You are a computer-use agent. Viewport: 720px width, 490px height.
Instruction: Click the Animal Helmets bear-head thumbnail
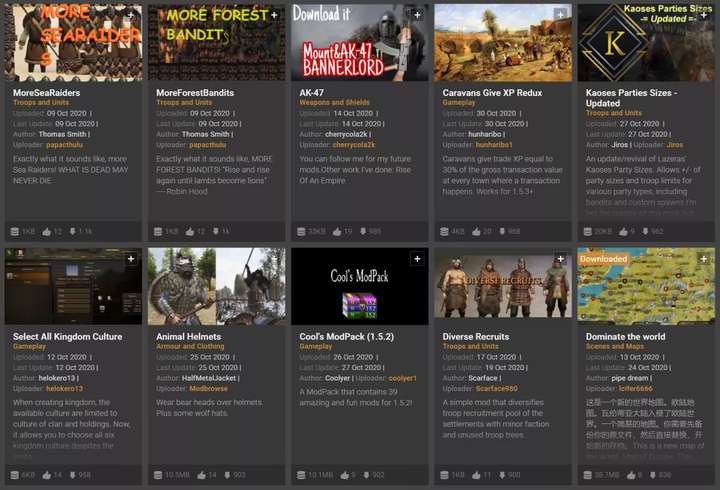coord(217,286)
